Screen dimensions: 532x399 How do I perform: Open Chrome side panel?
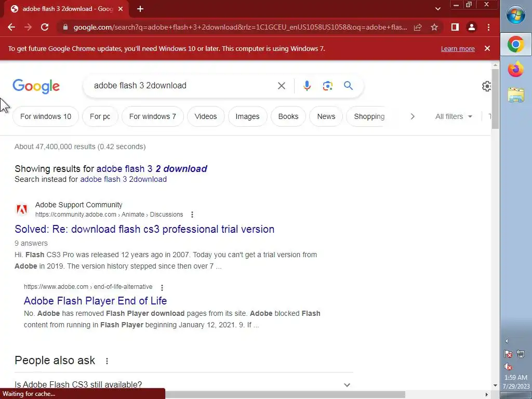[455, 28]
